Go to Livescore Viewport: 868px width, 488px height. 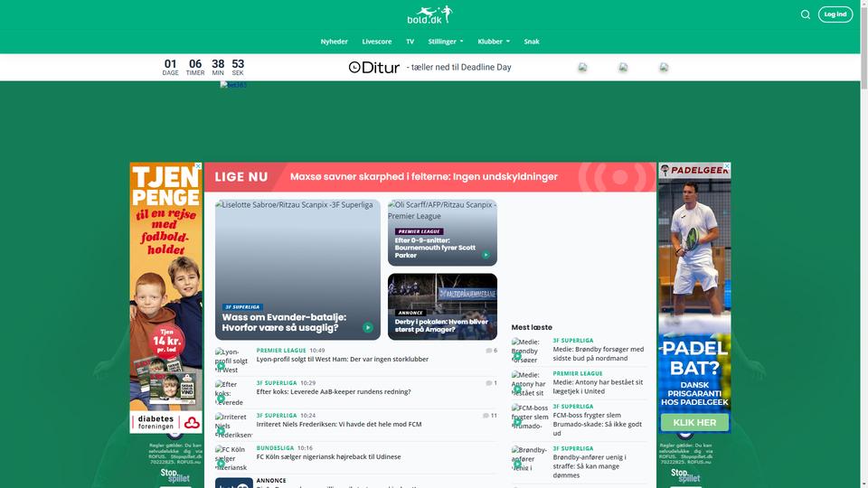[377, 42]
